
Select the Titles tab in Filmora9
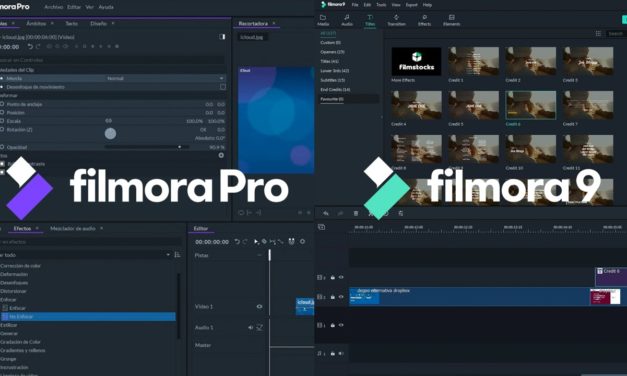370,20
